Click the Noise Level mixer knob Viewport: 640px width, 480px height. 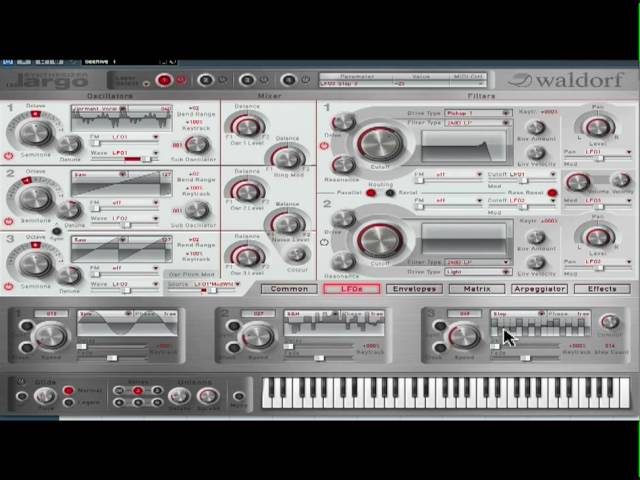(288, 224)
